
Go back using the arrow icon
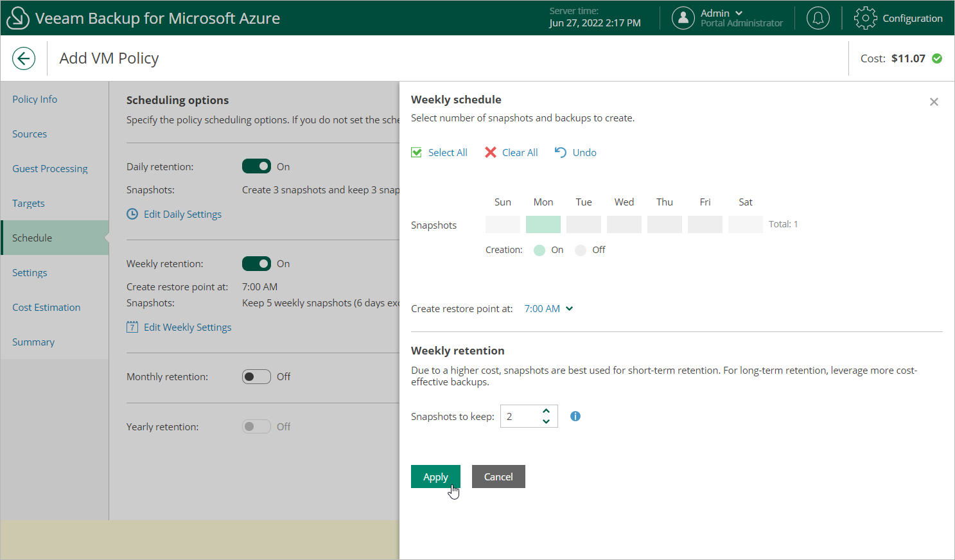24,58
